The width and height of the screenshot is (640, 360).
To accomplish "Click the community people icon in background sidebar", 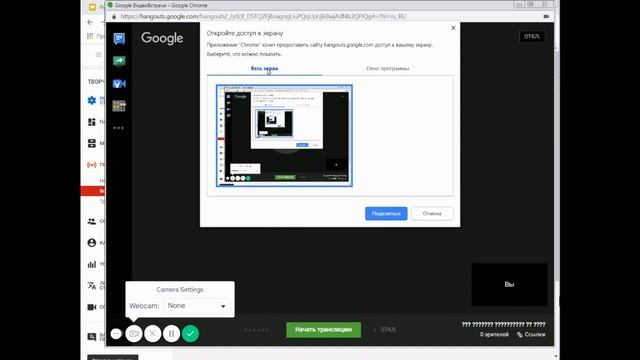I will click(92, 221).
